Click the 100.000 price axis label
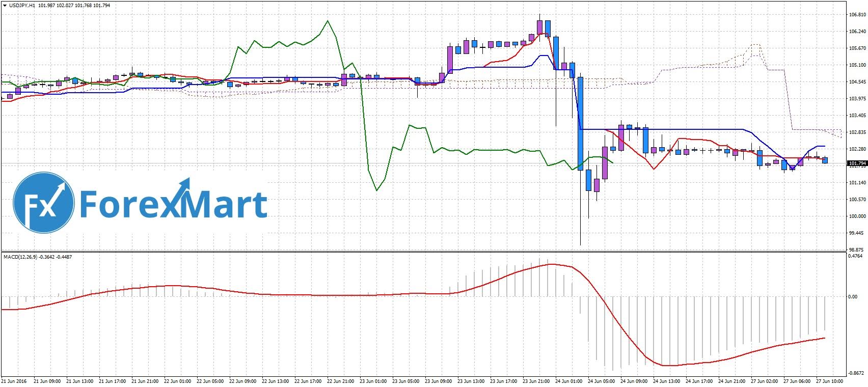This screenshot has height=387, width=868. pos(857,216)
